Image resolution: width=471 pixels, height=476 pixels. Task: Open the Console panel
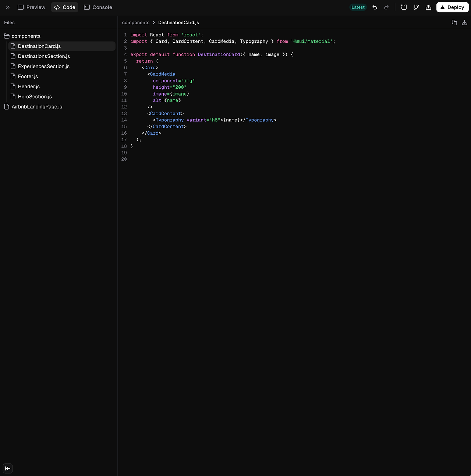click(98, 7)
